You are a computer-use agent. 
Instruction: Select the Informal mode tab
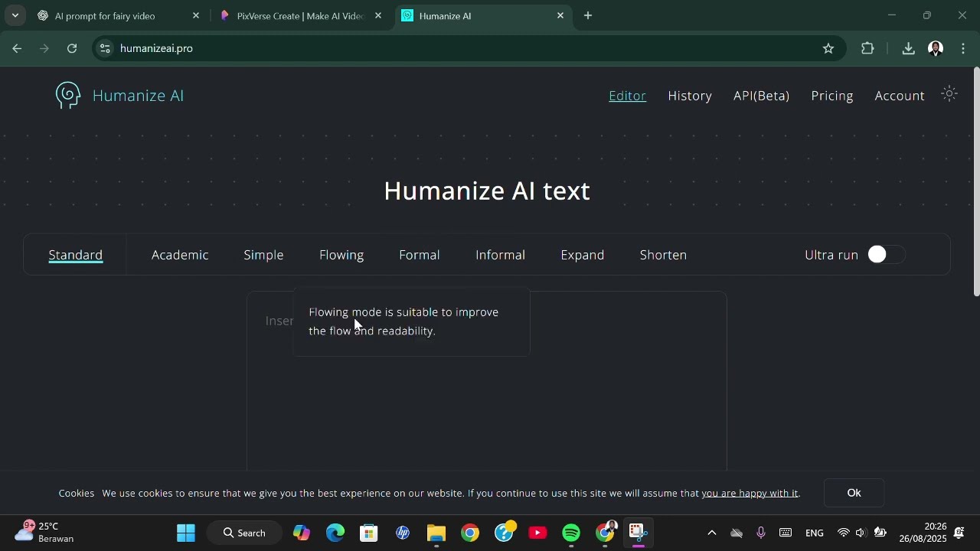500,255
